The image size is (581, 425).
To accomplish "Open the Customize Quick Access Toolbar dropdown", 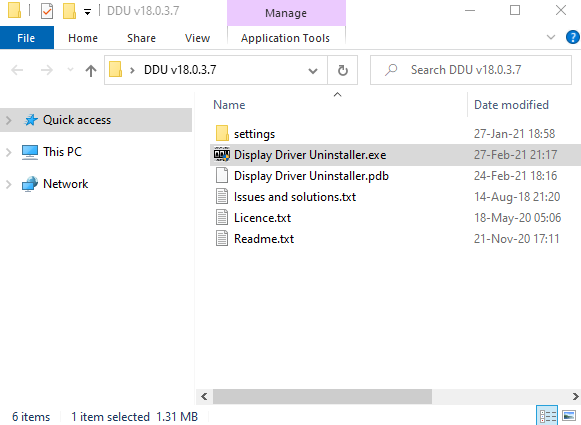I will (87, 12).
